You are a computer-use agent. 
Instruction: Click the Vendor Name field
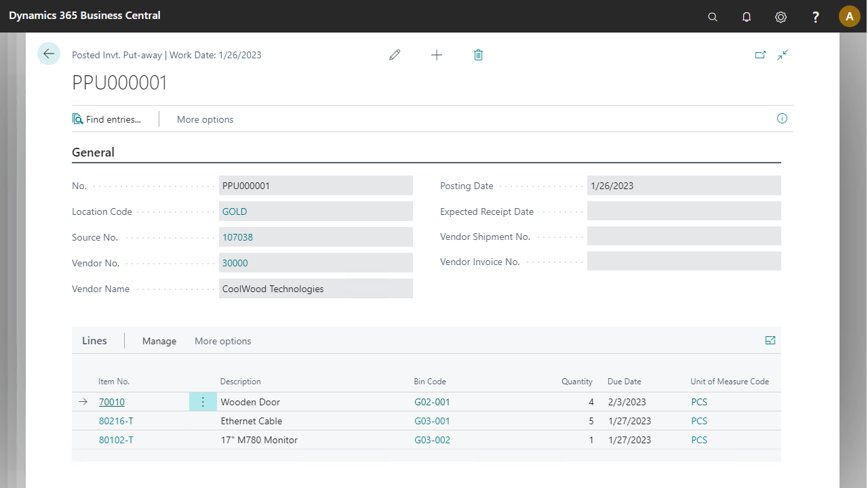316,289
